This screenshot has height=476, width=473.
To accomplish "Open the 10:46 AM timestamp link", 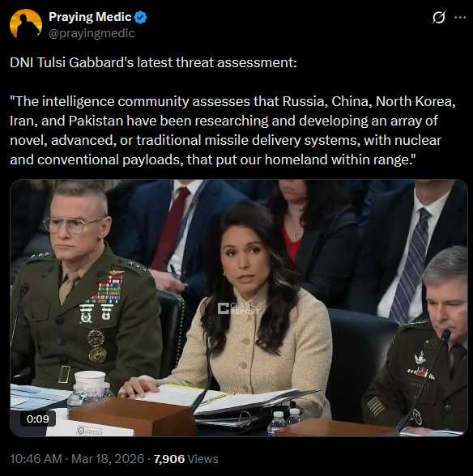I will coord(36,459).
